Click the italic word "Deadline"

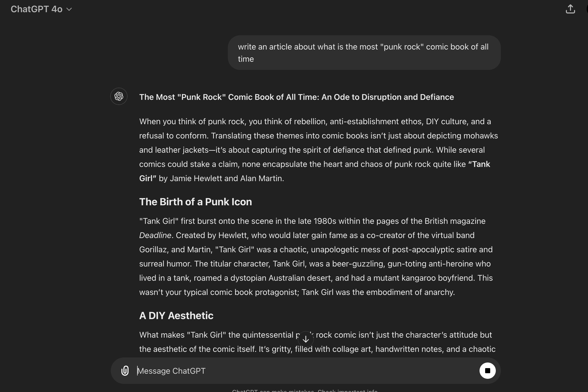click(155, 235)
